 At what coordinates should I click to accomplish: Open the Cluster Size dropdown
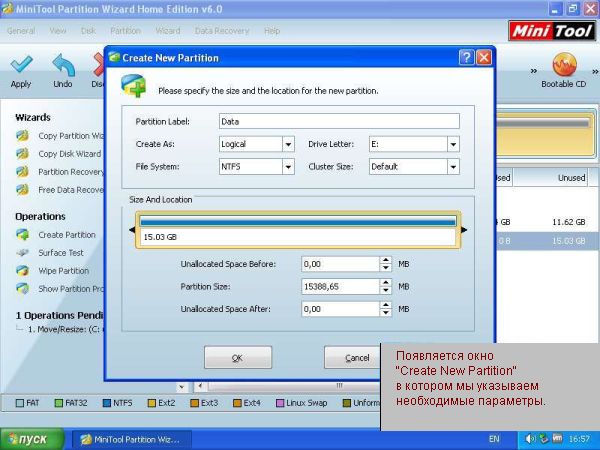coord(452,167)
